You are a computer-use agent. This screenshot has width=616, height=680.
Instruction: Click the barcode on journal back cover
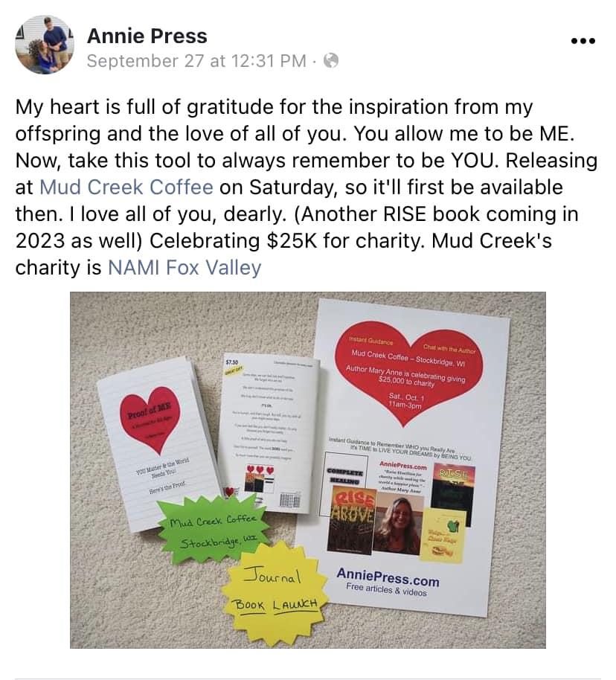tap(289, 501)
